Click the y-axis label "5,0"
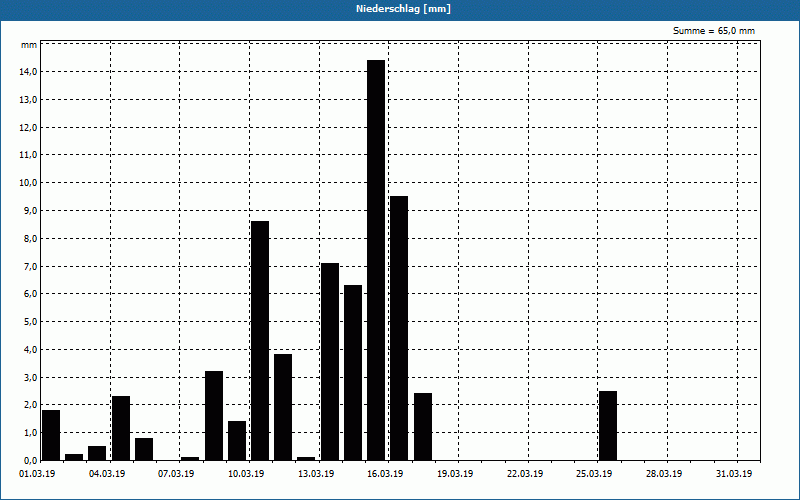Screen dimensions: 800x500 31,322
